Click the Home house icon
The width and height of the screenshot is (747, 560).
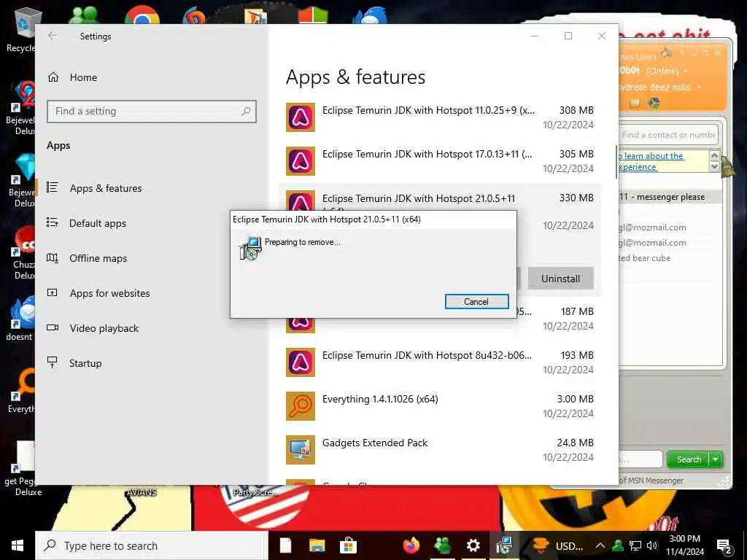click(x=53, y=77)
